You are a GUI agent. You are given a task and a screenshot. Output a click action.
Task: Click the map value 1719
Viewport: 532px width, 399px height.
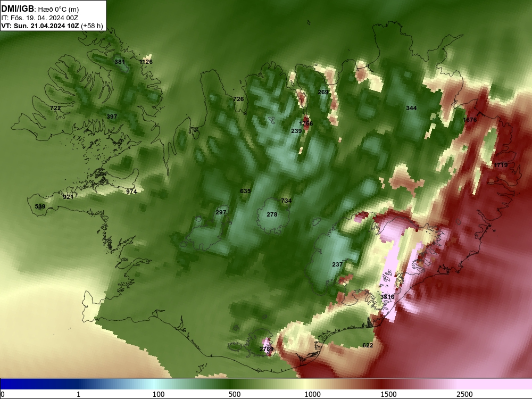tap(501, 165)
